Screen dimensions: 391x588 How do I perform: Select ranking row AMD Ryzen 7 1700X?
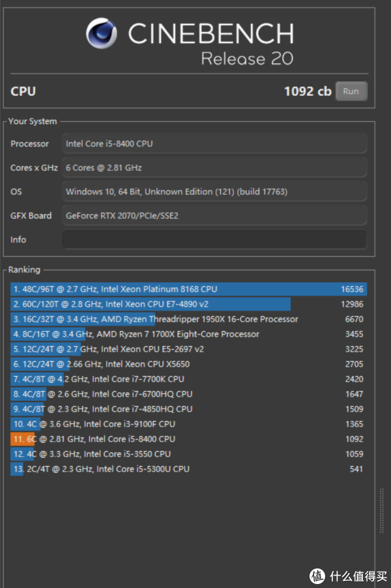tap(188, 334)
